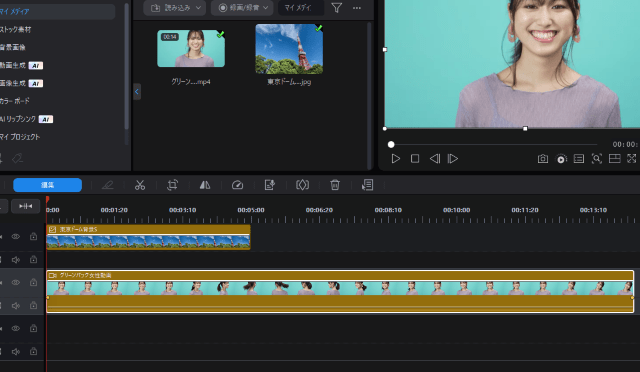The image size is (640, 372).
Task: Open 動画生成 AI in the sidebar
Action: (21, 65)
